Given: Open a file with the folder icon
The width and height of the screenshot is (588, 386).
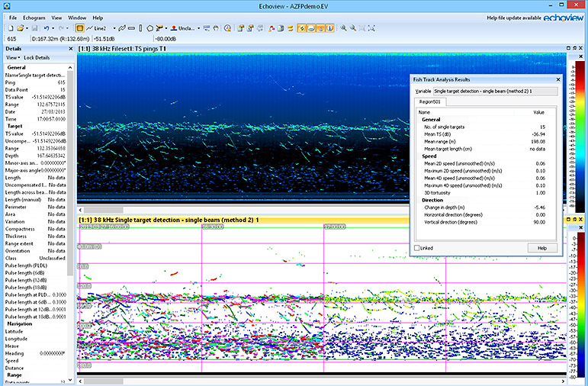Looking at the screenshot, I should point(21,28).
